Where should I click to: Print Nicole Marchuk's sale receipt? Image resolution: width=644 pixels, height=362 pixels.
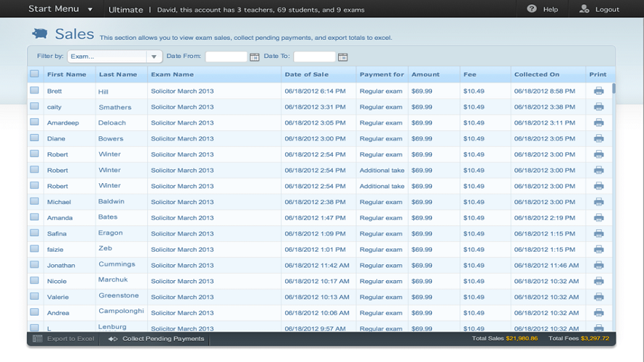click(598, 281)
